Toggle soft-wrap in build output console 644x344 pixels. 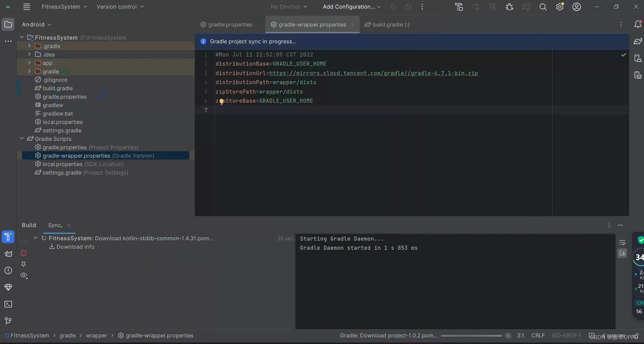[622, 242]
